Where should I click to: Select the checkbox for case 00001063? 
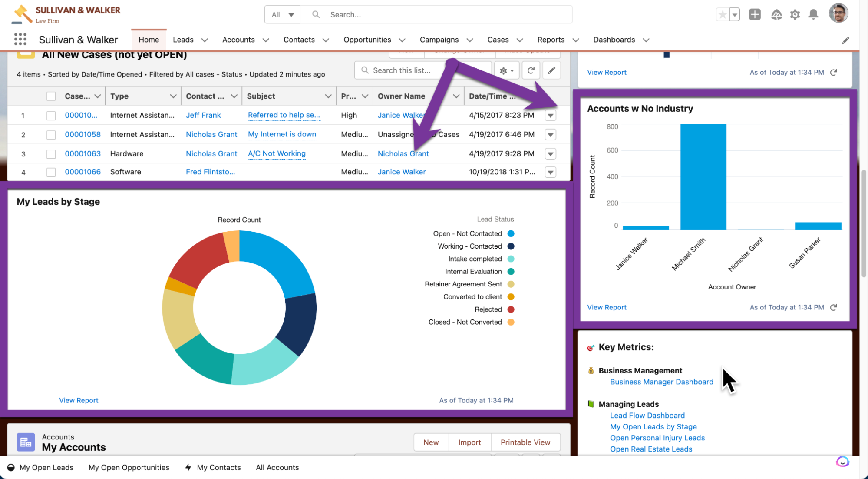click(x=51, y=154)
